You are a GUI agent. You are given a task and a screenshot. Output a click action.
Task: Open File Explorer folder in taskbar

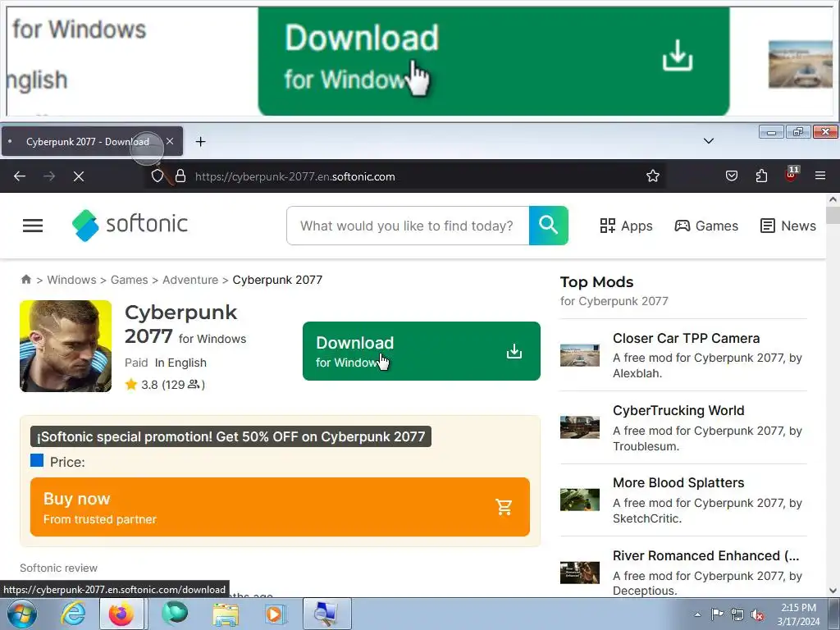pos(226,614)
